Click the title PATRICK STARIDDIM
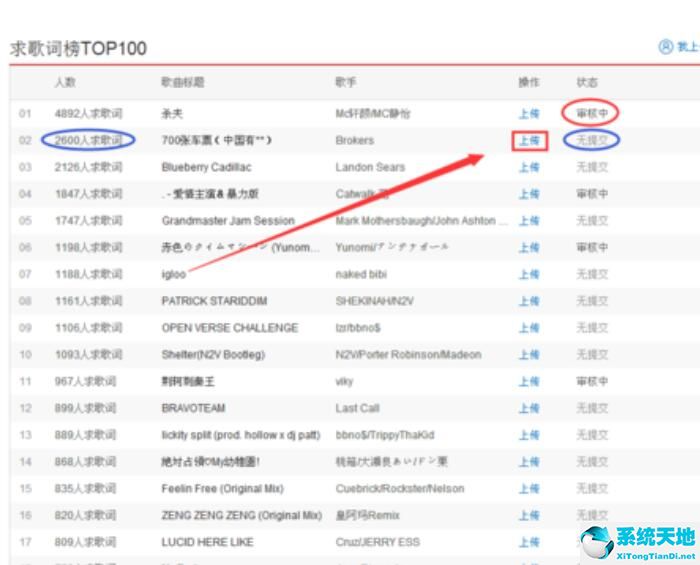The width and height of the screenshot is (700, 565). pos(214,301)
